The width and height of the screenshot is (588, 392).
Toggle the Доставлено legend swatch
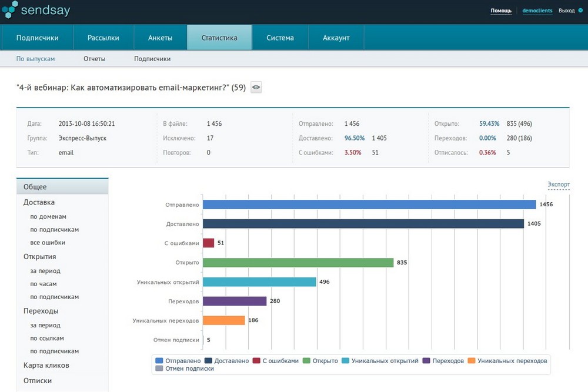[208, 360]
